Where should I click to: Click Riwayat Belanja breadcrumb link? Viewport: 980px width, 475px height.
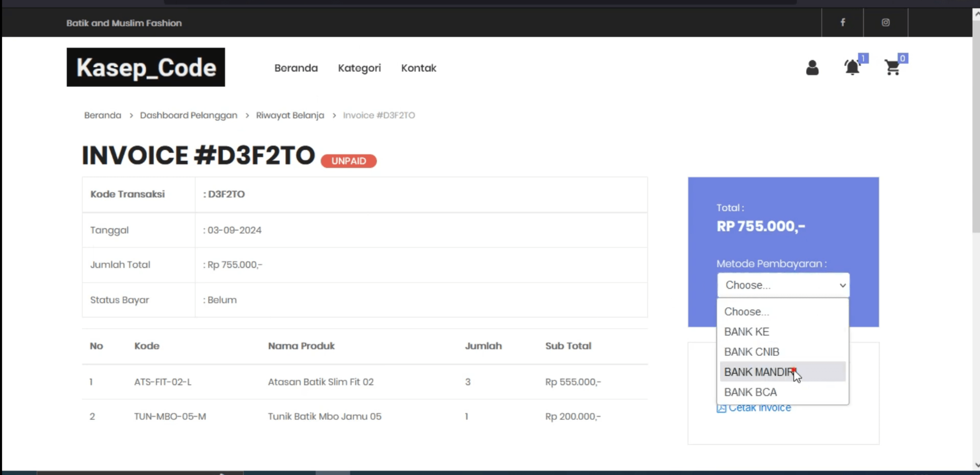pos(290,115)
